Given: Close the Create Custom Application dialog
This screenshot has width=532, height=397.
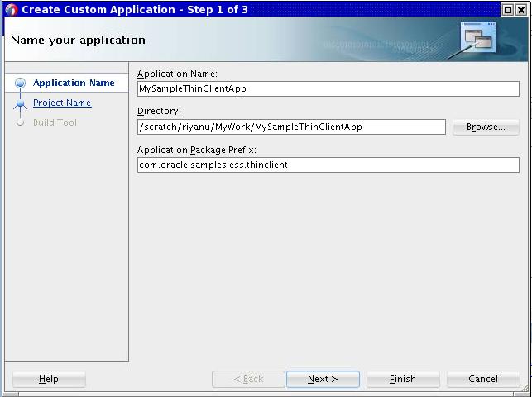Looking at the screenshot, I should coord(521,10).
